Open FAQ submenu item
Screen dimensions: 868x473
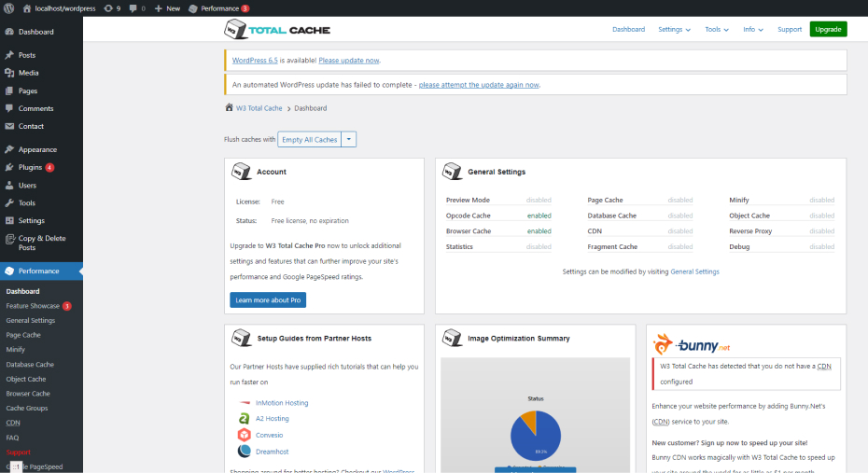click(12, 438)
